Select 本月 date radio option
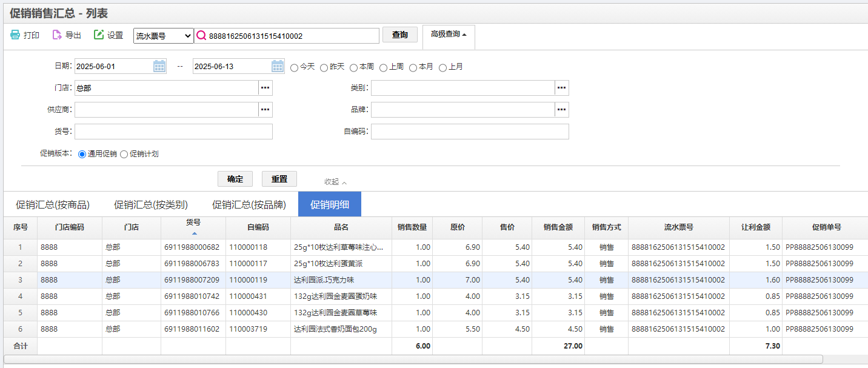 [x=413, y=67]
